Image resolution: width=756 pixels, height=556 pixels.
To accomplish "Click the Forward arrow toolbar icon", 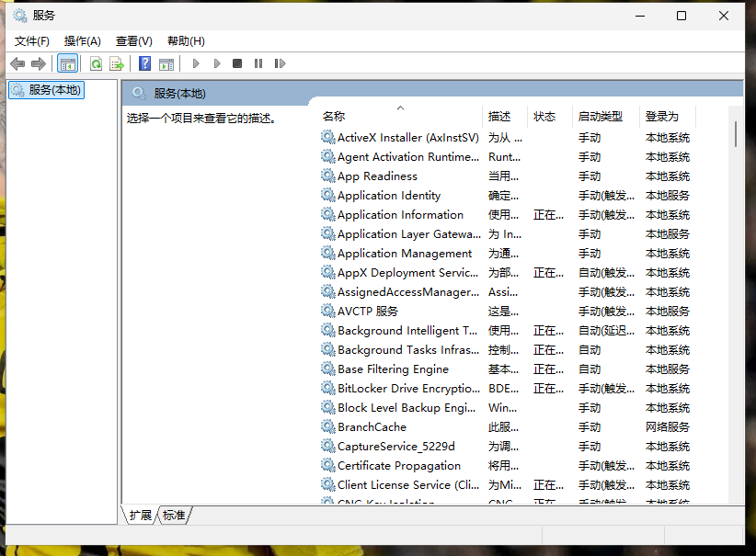I will click(x=38, y=63).
